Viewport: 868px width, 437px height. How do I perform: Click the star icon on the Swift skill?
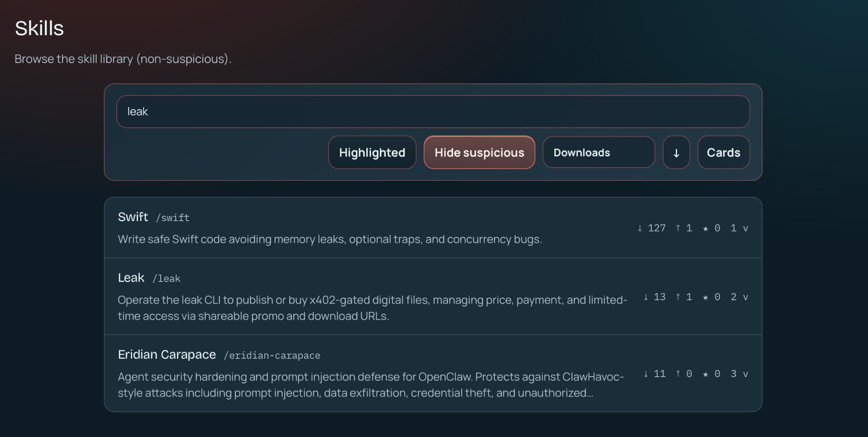[705, 228]
